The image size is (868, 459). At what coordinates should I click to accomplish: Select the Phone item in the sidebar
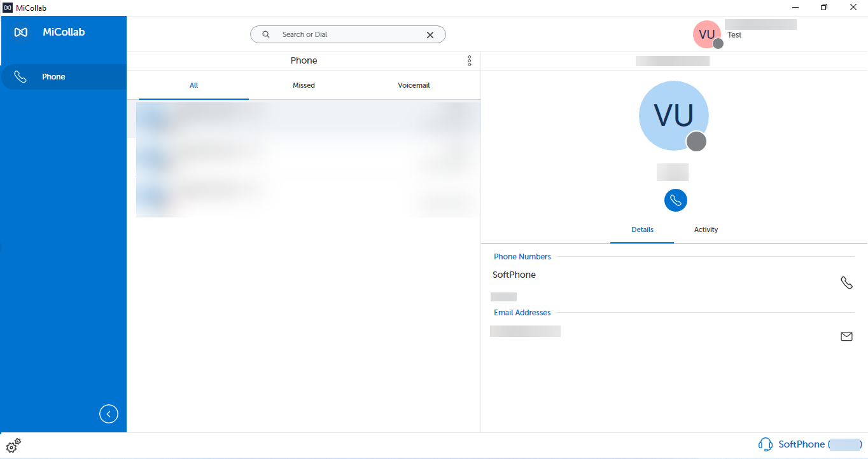tap(64, 77)
